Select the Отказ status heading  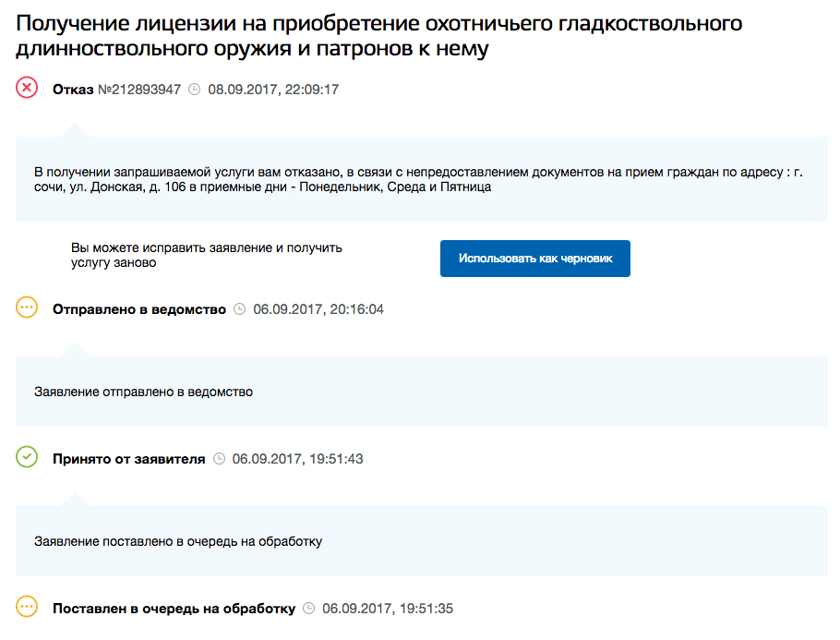(73, 90)
